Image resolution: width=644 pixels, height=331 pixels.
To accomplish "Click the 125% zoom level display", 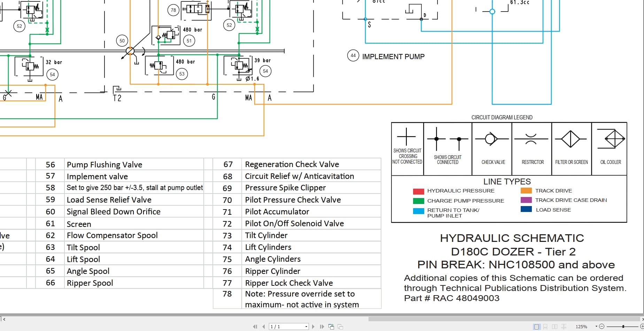I will pyautogui.click(x=581, y=326).
